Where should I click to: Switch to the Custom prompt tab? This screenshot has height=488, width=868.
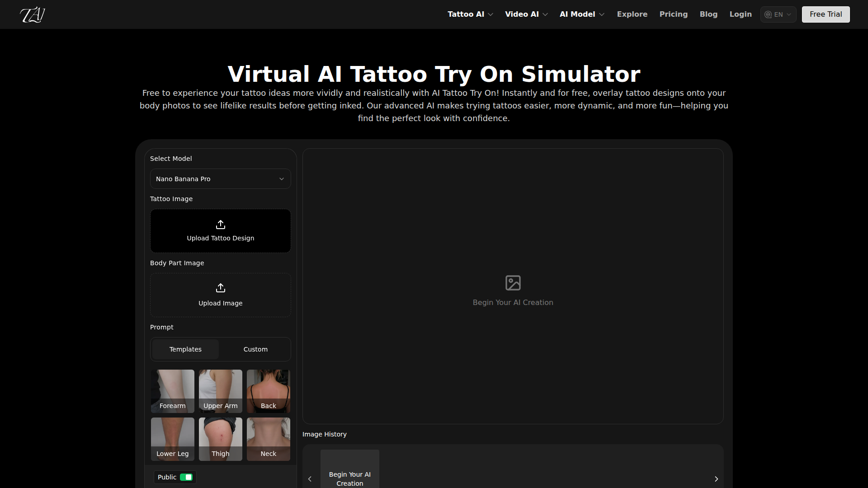(255, 349)
